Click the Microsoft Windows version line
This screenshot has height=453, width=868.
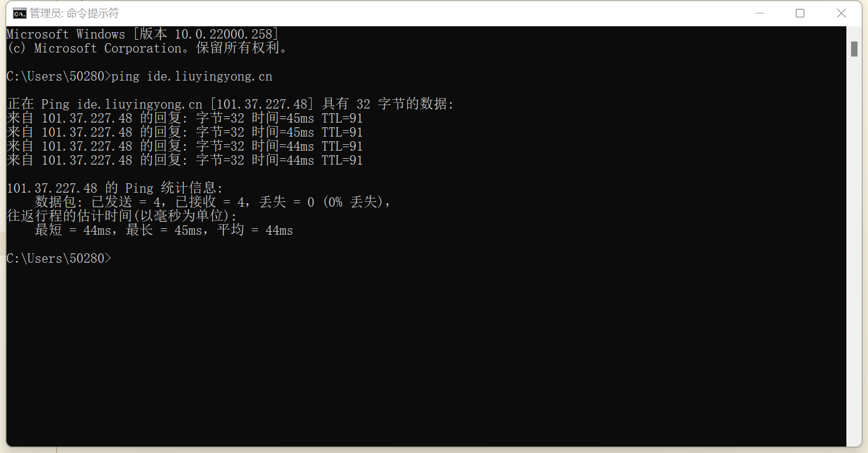(x=142, y=34)
